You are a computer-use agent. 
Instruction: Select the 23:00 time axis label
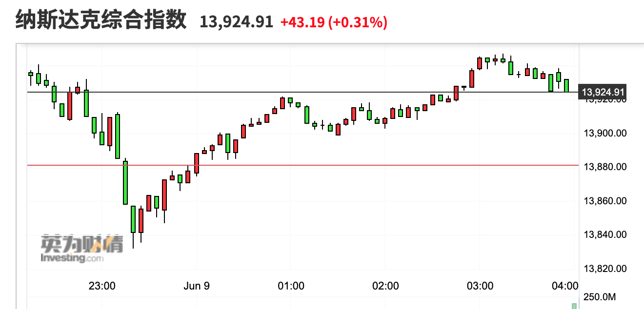(x=102, y=286)
